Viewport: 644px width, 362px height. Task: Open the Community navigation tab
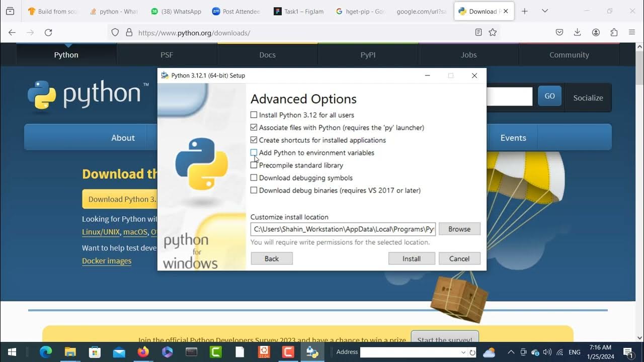point(569,55)
